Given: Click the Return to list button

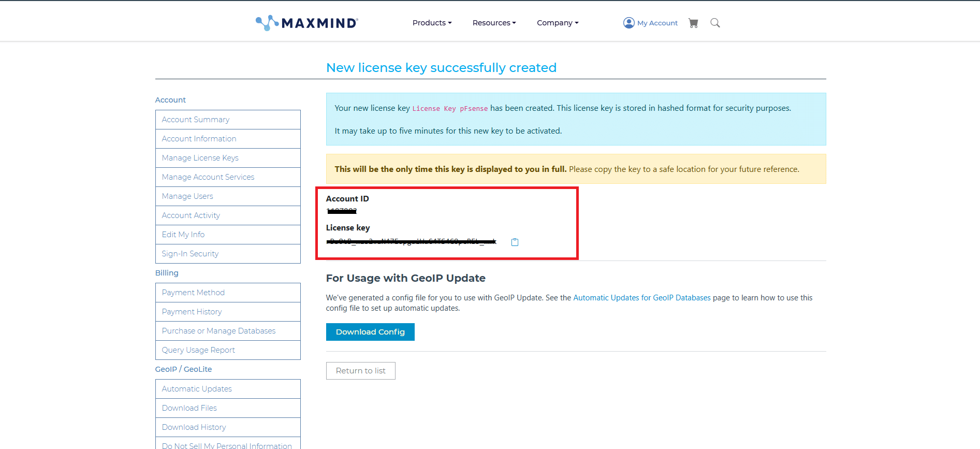Looking at the screenshot, I should click(361, 371).
